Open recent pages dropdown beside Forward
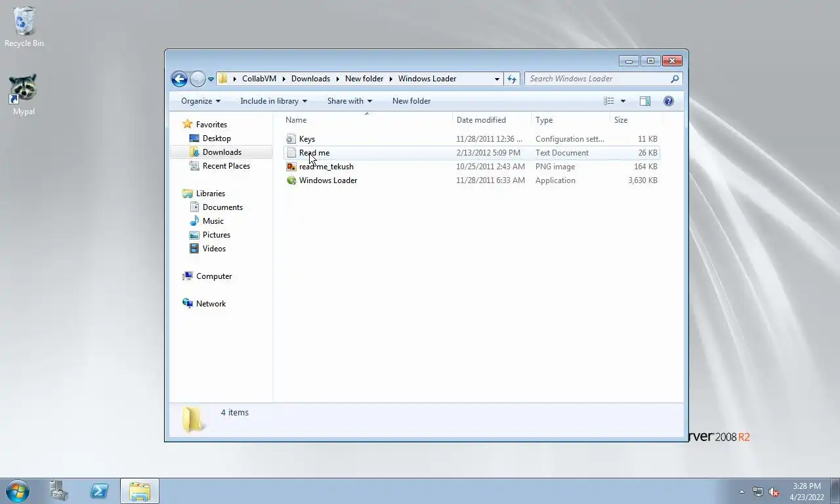 (x=211, y=79)
